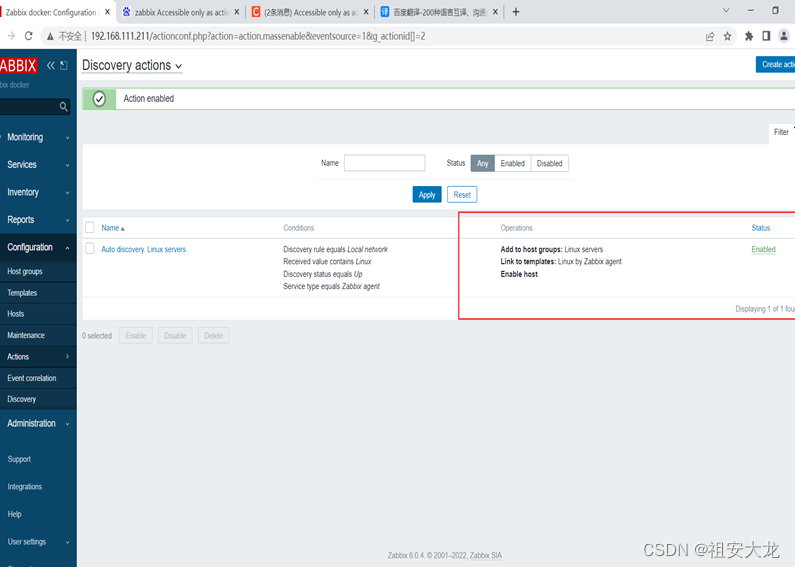Open a new browser tab with plus
Image resolution: width=795 pixels, height=568 pixels.
pyautogui.click(x=516, y=12)
